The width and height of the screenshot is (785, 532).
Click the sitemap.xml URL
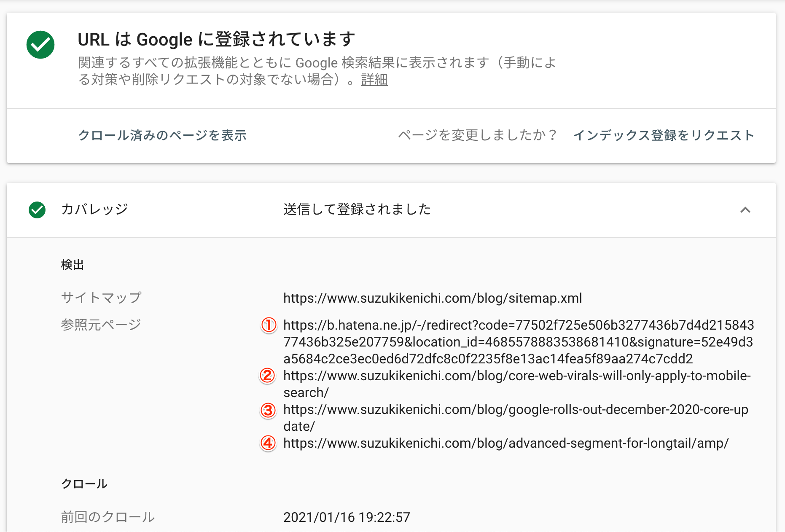tap(433, 298)
